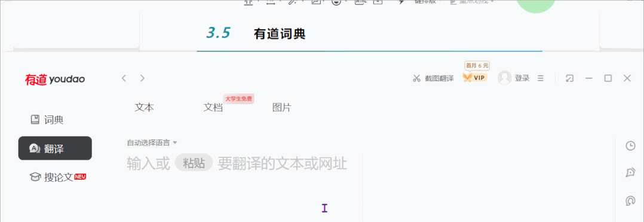This screenshot has height=222, width=644.
Task: Switch to mini window mode icon
Action: pyautogui.click(x=570, y=78)
